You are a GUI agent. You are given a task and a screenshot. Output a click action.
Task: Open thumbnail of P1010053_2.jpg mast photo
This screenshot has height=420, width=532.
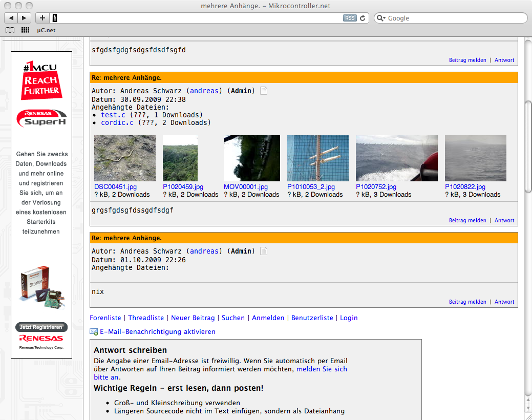click(x=318, y=158)
